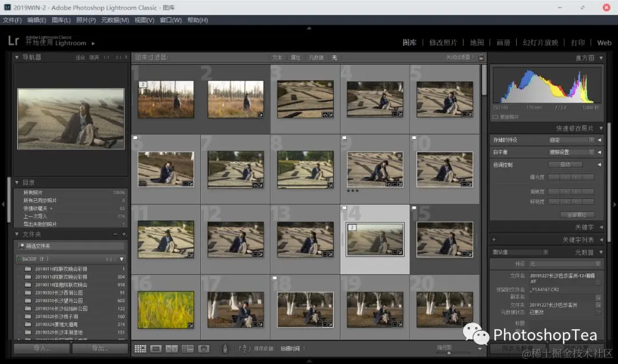Hide the top panel using the top edge arrow

pyautogui.click(x=309, y=28)
